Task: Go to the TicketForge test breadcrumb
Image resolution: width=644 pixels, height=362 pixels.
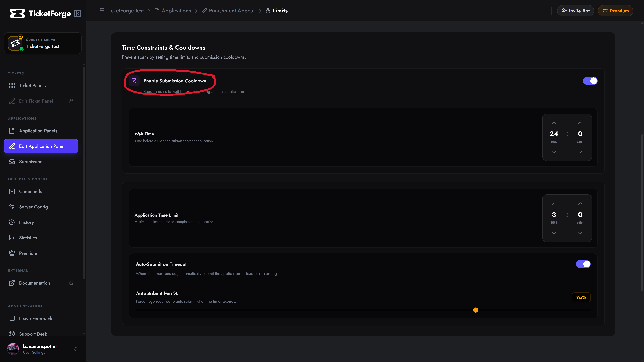Action: [122, 11]
